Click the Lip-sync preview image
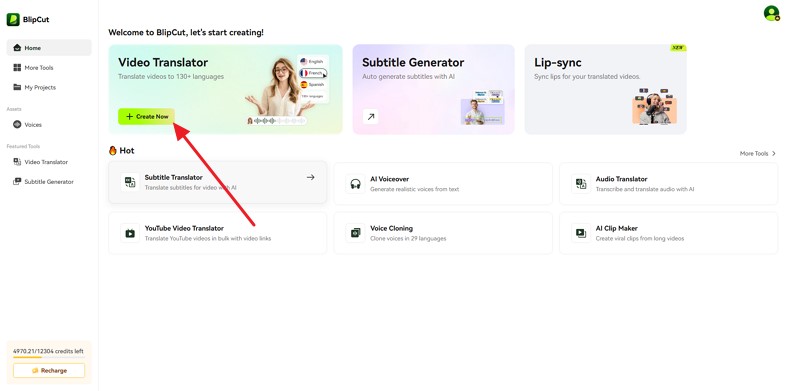Image resolution: width=788 pixels, height=391 pixels. click(654, 106)
